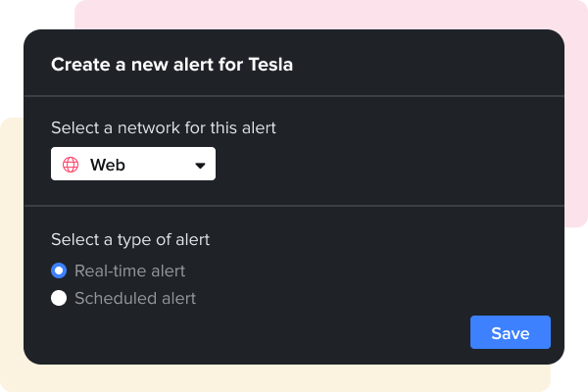588x392 pixels.
Task: Click the dropdown caret arrow beside Web
Action: [200, 166]
